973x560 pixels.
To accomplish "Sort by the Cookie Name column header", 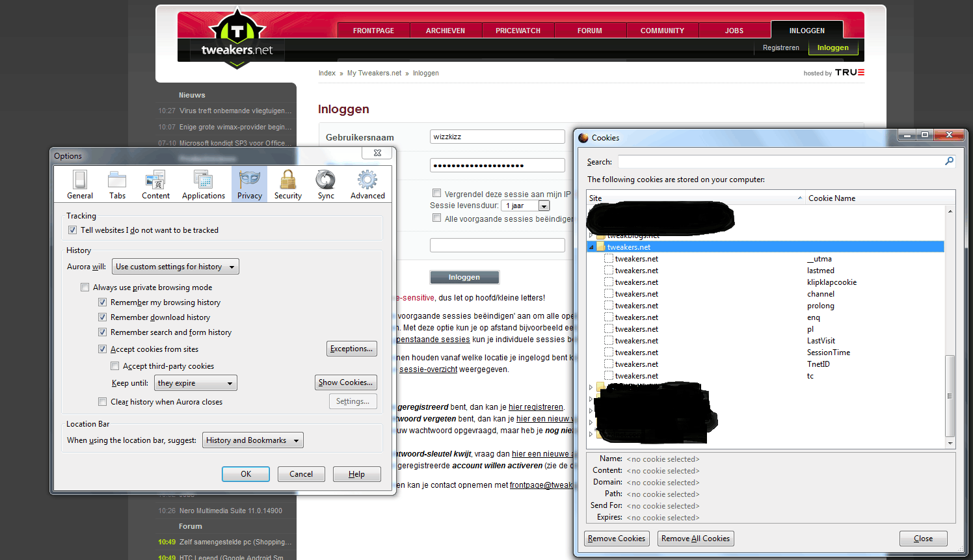I will point(875,198).
